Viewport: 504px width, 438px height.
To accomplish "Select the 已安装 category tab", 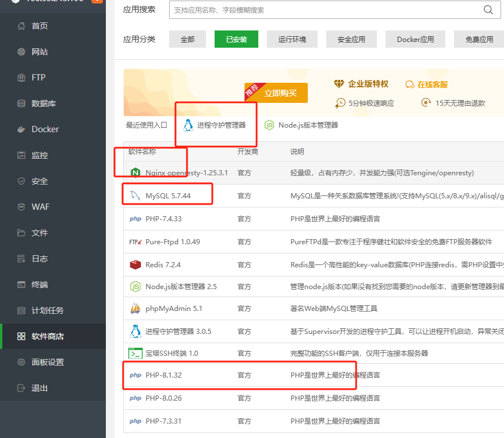I will (x=236, y=39).
